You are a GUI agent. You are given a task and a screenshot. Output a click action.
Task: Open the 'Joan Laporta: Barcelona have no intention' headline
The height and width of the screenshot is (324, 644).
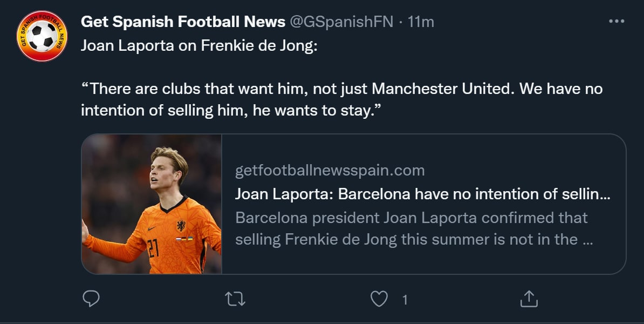click(422, 194)
